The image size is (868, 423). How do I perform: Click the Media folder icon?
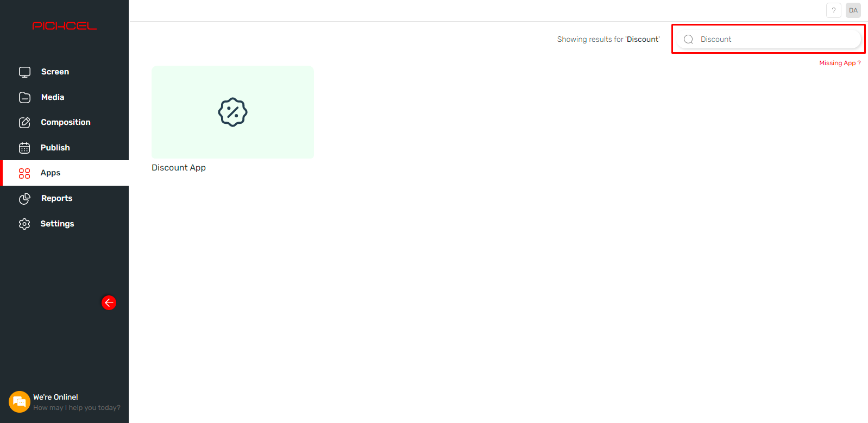(24, 97)
